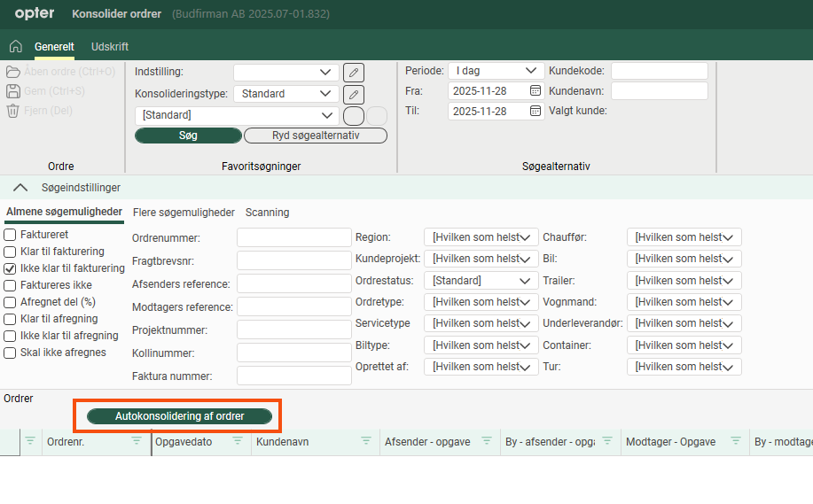This screenshot has height=504, width=813.
Task: Open the Flere søgemuligheder tab
Action: (184, 213)
